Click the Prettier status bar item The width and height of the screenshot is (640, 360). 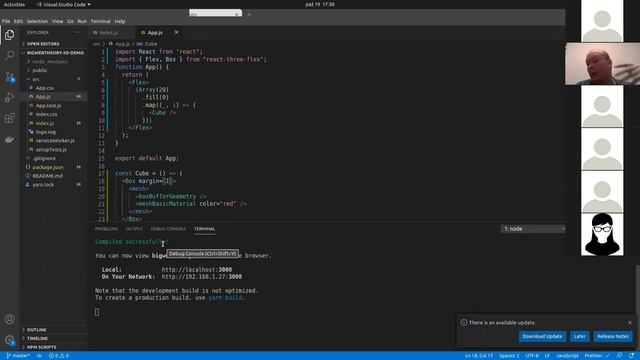[596, 356]
